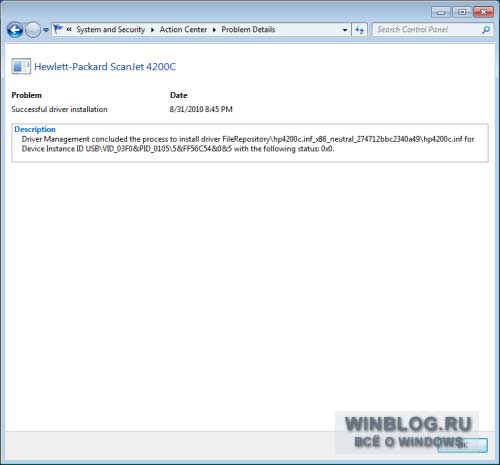Viewport: 500px width, 465px height.
Task: Select 'Successful driver installation' text
Action: click(59, 109)
